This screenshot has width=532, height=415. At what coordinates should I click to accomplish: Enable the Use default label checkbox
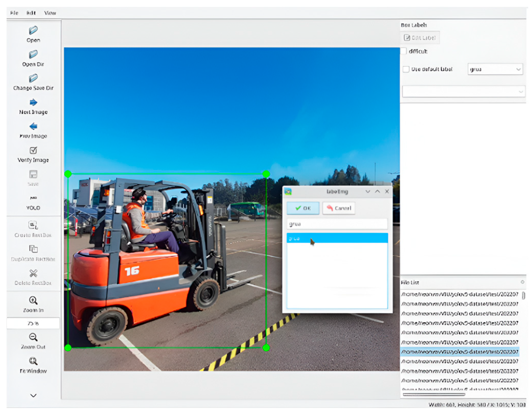[406, 69]
